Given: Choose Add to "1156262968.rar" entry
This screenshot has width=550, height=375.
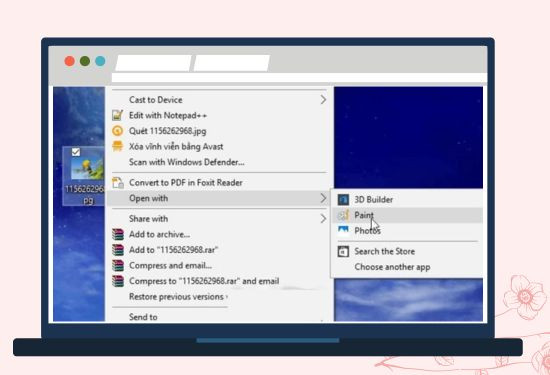Looking at the screenshot, I should click(219, 250).
